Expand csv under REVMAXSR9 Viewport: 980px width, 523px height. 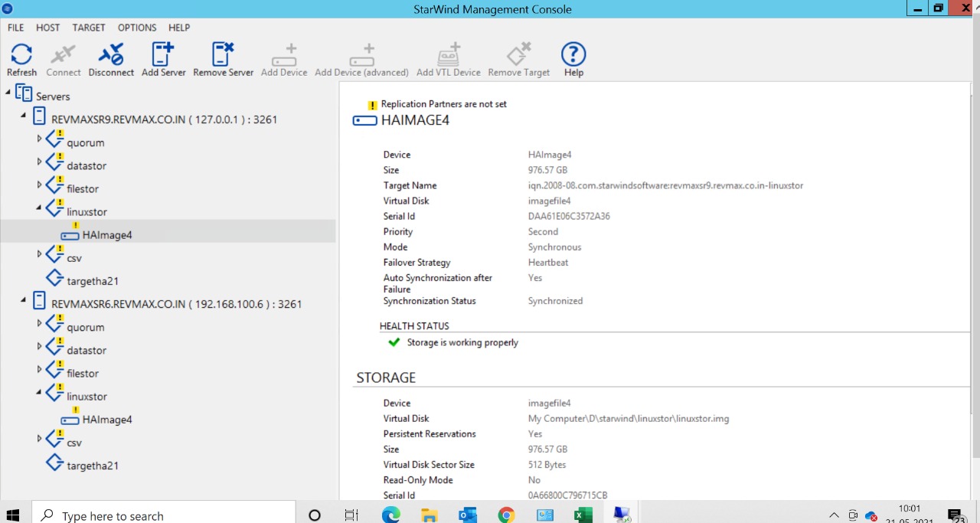pos(40,253)
